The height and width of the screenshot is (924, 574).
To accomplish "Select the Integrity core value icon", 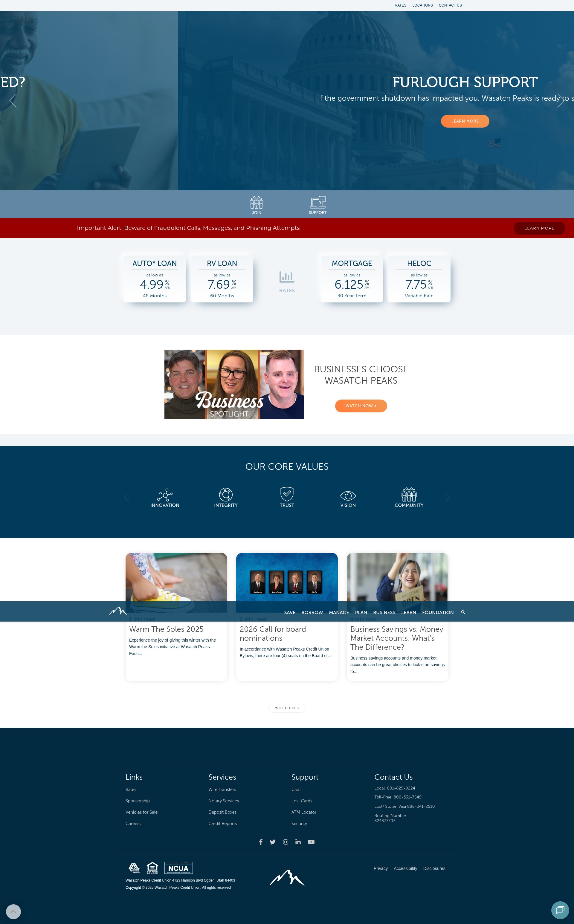I will point(226,495).
